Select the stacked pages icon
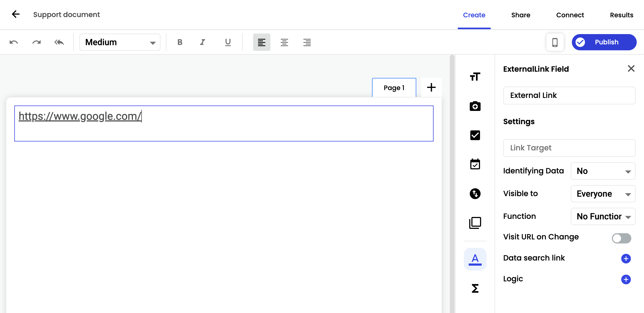 (475, 223)
